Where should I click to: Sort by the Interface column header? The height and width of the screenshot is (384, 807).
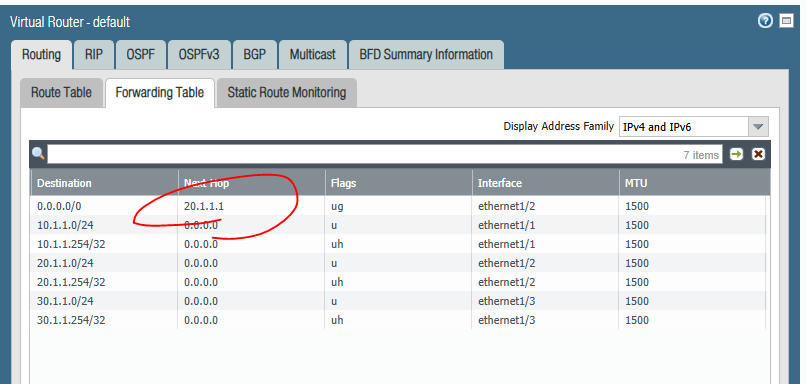click(x=546, y=183)
